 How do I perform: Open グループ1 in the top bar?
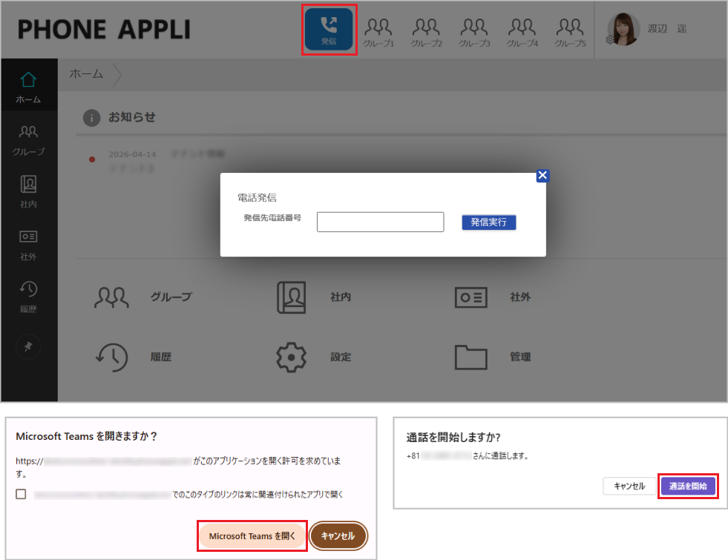(x=378, y=33)
